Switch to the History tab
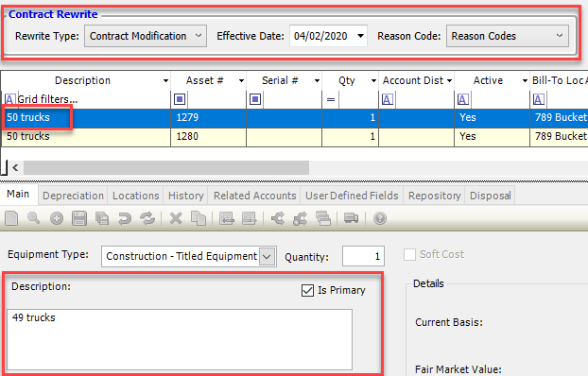588x376 pixels. [185, 196]
